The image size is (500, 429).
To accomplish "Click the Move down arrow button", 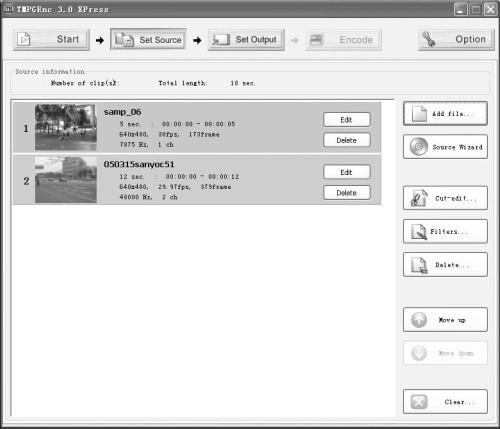I will (445, 353).
